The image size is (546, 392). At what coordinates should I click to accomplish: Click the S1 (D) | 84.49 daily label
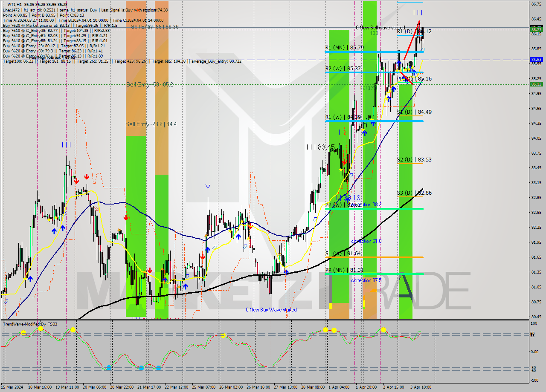point(414,112)
